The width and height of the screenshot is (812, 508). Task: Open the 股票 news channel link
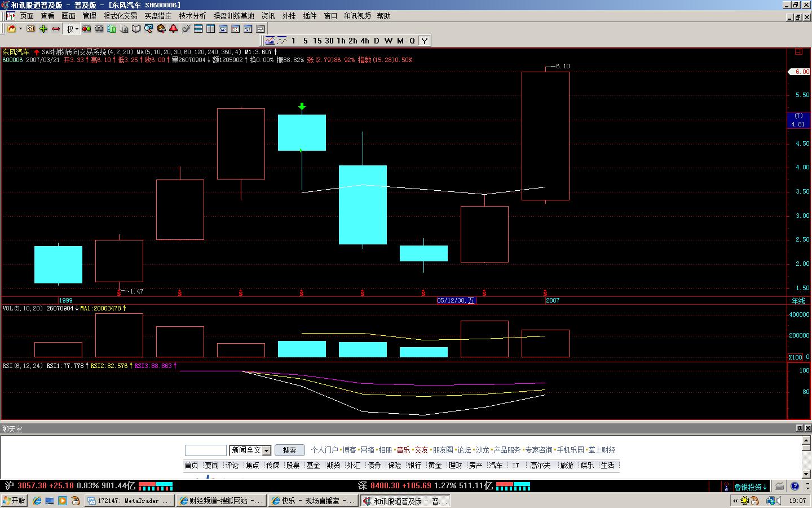tap(293, 465)
